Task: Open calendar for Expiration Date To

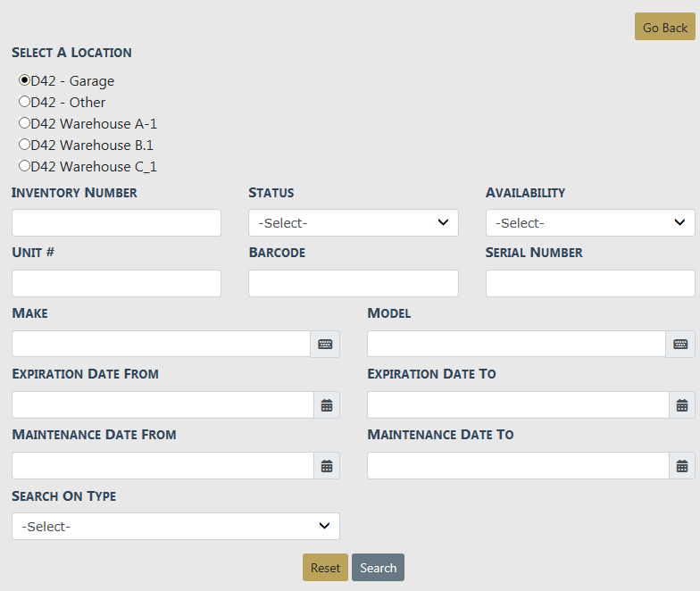Action: click(682, 404)
